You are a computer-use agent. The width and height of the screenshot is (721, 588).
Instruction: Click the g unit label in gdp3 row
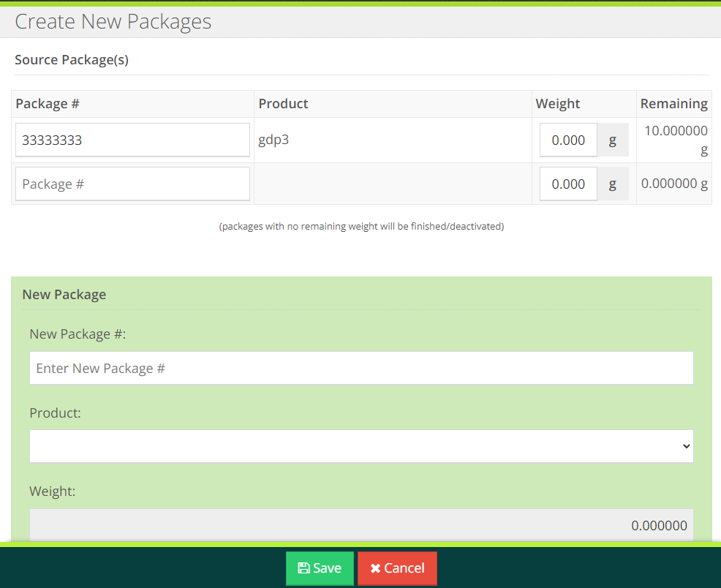[x=613, y=140]
